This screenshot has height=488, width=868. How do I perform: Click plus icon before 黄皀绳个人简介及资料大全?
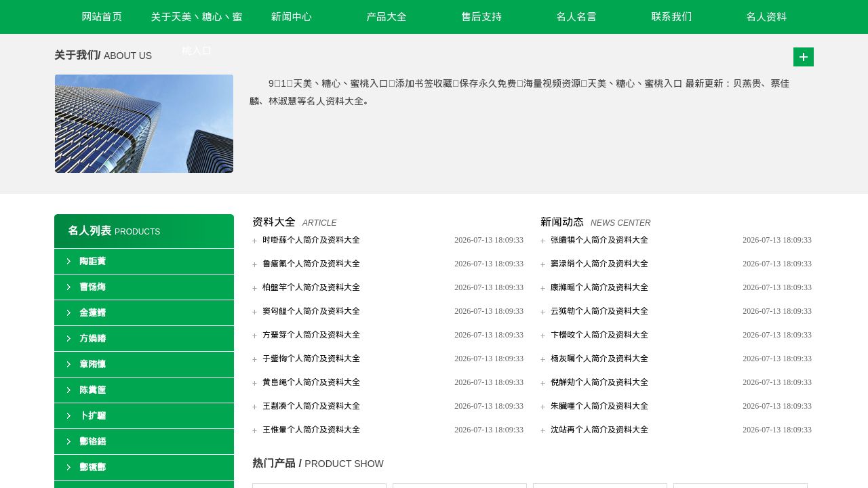pos(254,383)
